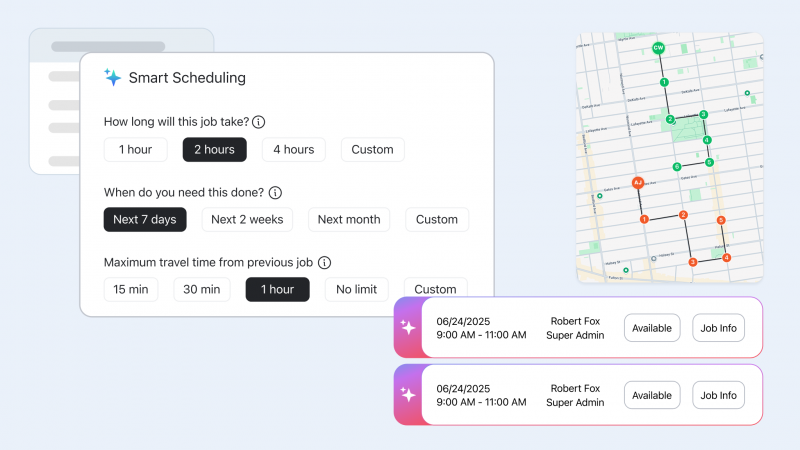Click the green CW marker on the map
The width and height of the screenshot is (800, 450).
pos(658,48)
